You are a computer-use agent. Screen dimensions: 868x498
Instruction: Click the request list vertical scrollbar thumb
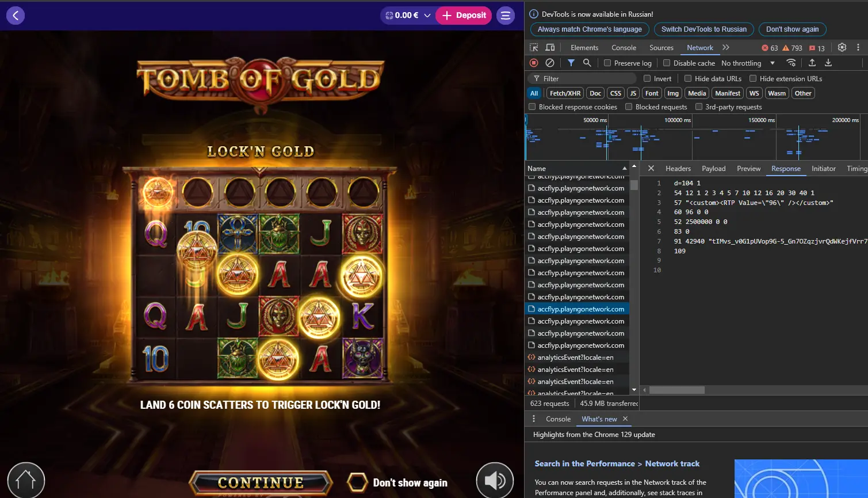(x=634, y=185)
